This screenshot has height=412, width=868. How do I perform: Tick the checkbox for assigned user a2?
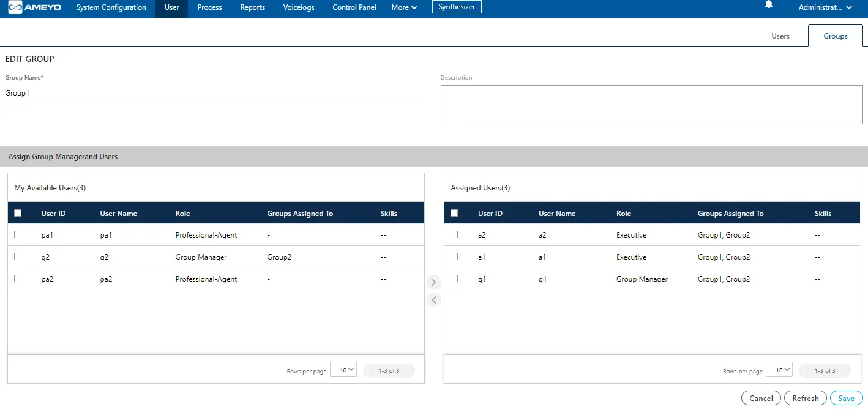click(x=454, y=234)
